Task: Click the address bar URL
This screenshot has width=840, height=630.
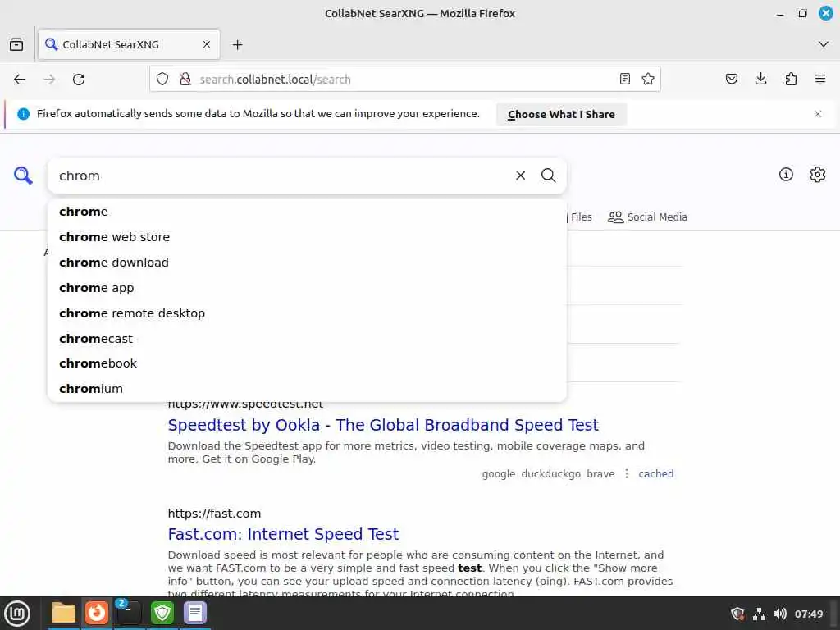Action: [x=275, y=80]
